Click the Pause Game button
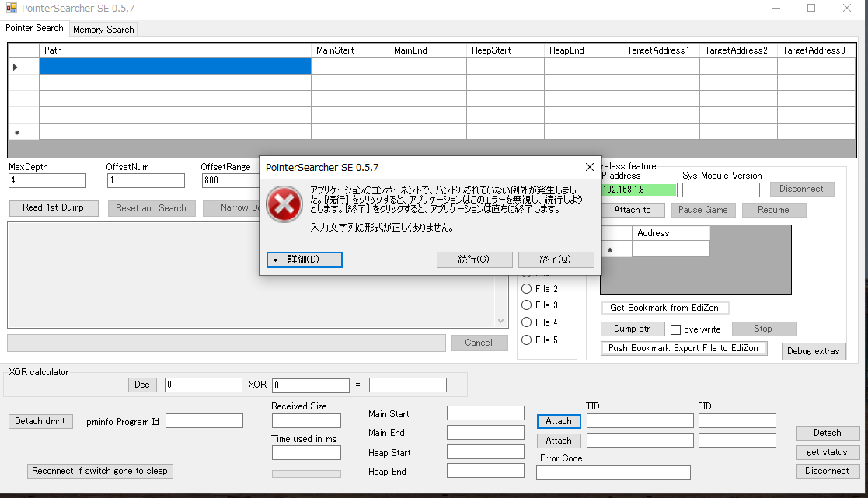Screen dimensions: 868x498 [x=703, y=211]
